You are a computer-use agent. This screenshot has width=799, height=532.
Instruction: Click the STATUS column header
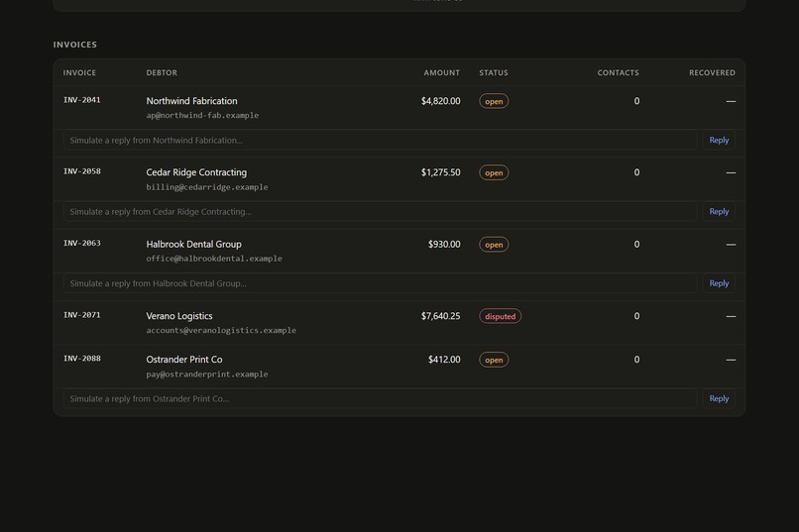pyautogui.click(x=494, y=72)
